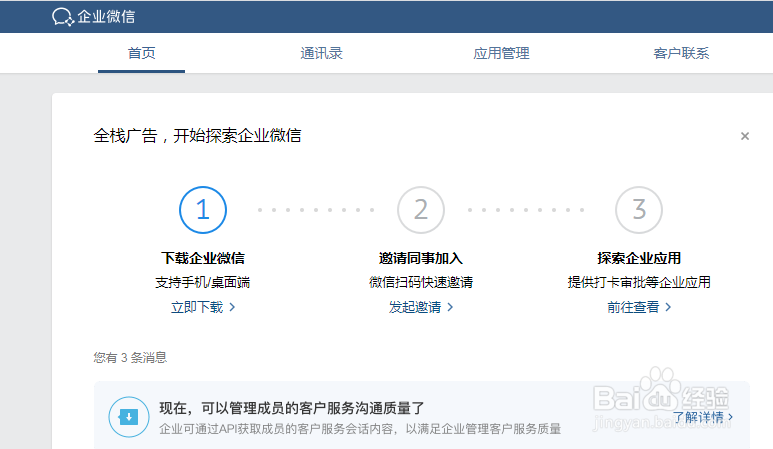Click the 支持手机/桌面端 description
773x449 pixels.
[203, 282]
